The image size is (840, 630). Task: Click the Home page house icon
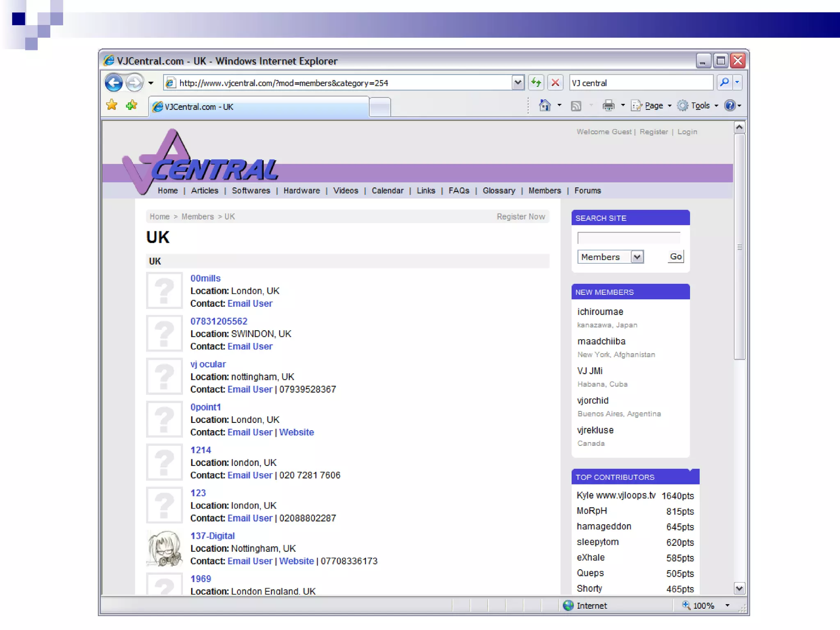point(545,106)
